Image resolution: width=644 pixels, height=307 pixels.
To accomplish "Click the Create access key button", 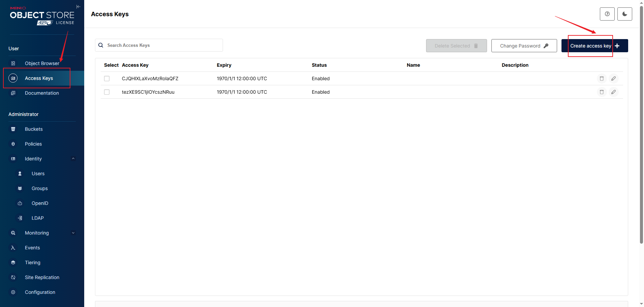I will (594, 46).
